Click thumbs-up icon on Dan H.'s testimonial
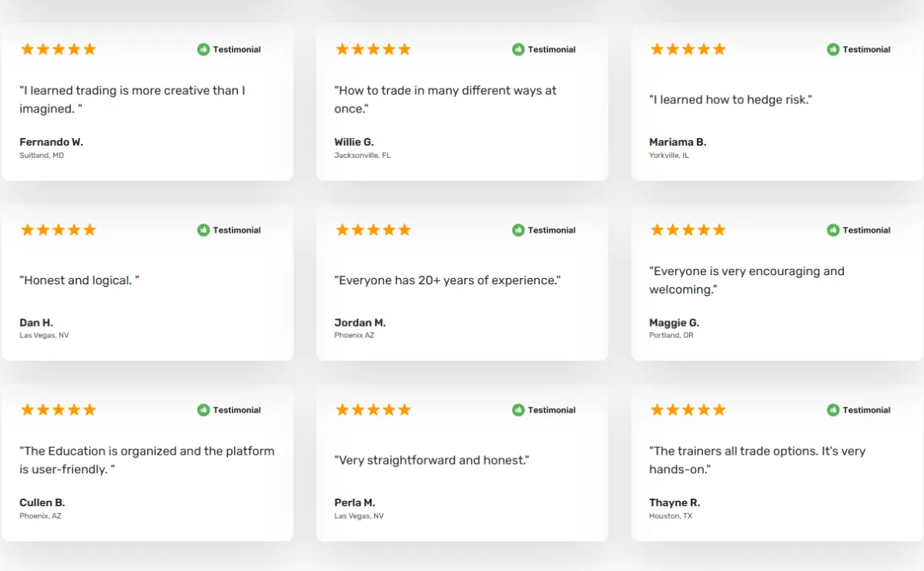The height and width of the screenshot is (571, 924). coord(203,230)
